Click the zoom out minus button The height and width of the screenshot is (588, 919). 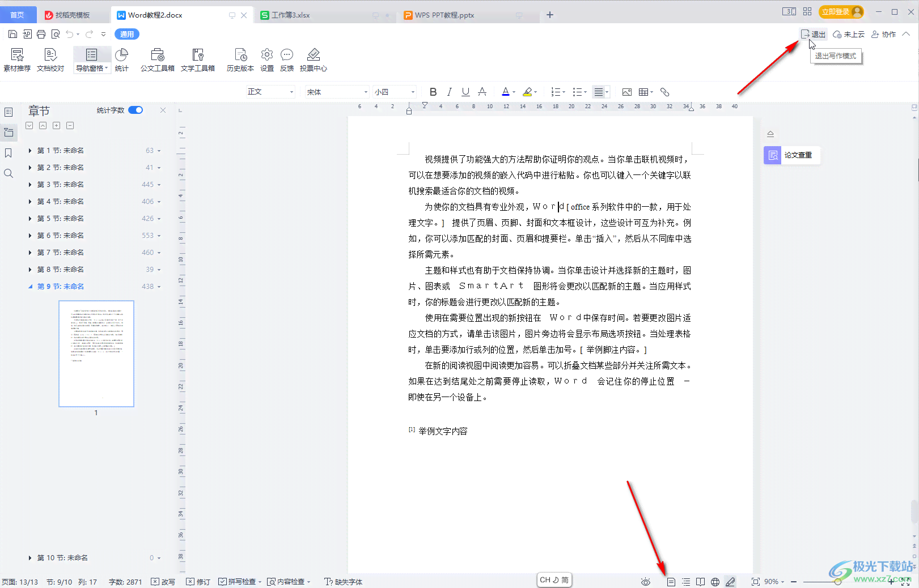click(794, 582)
